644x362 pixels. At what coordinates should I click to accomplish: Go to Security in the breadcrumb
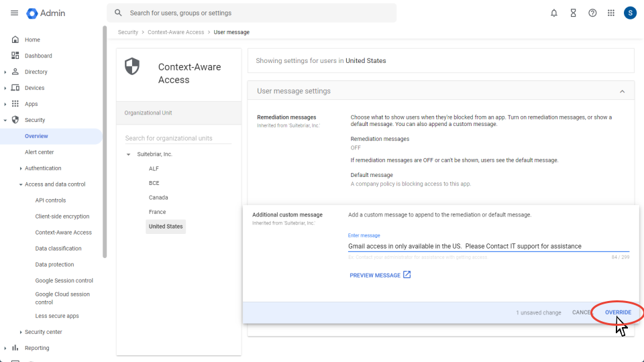click(127, 32)
